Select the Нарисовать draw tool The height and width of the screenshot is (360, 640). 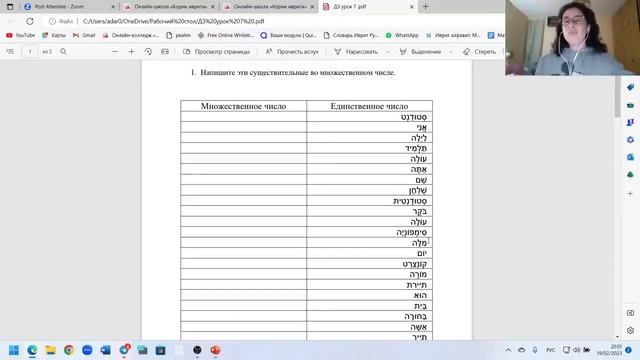pyautogui.click(x=356, y=52)
